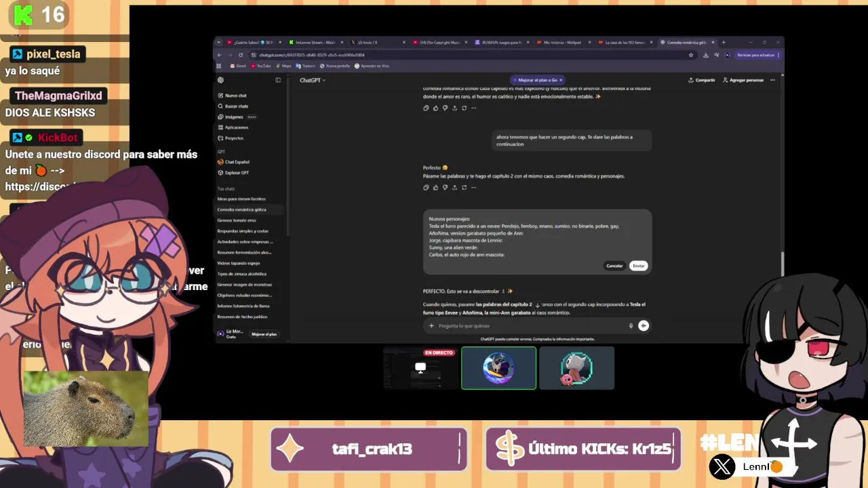The height and width of the screenshot is (488, 868).
Task: Copy the response ending in 'emocionalmente estable'
Action: 426,108
